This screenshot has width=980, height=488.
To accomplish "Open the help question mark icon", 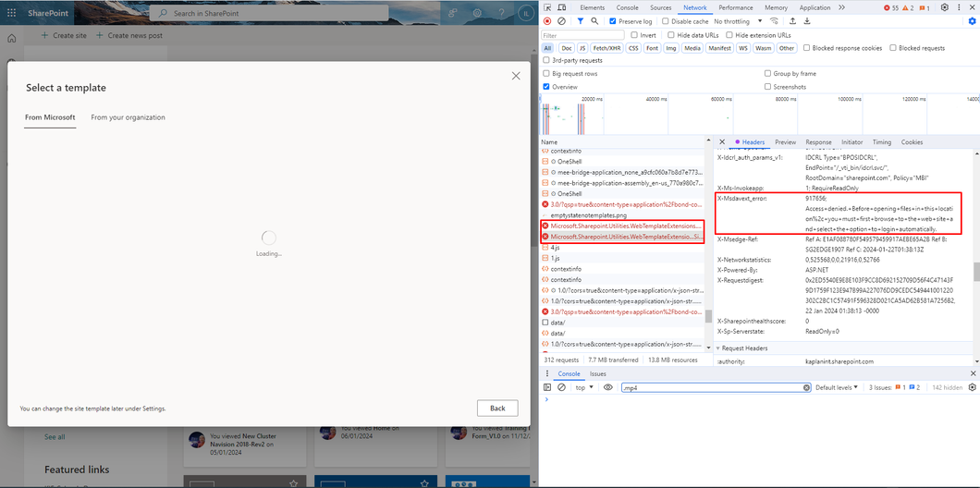I will tap(500, 13).
